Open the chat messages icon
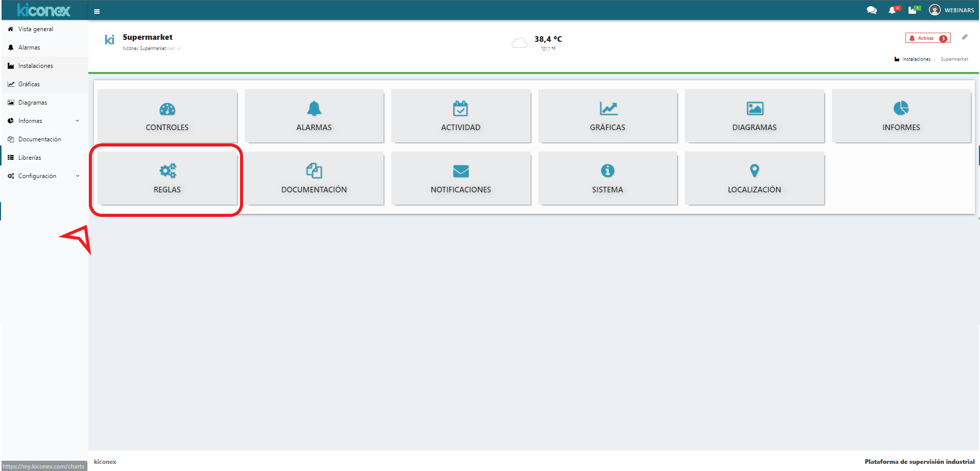 point(871,10)
